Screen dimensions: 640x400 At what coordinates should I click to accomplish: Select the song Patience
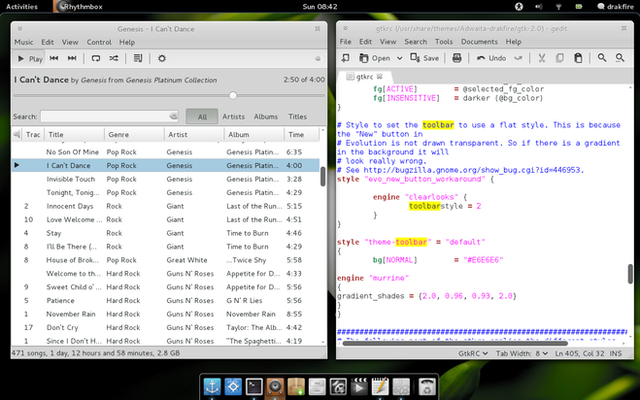tap(165, 300)
